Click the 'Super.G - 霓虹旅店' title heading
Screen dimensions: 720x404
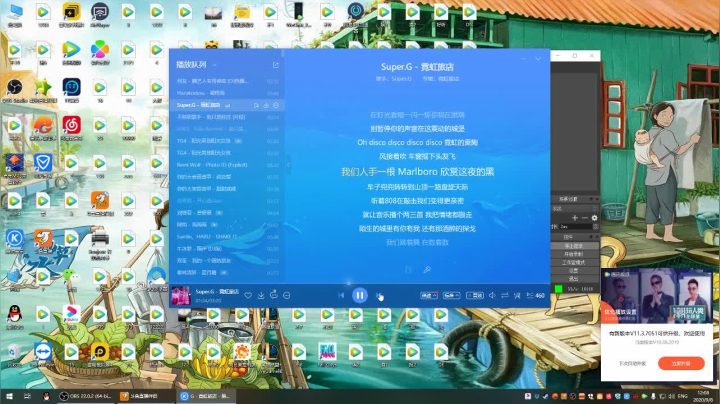click(x=417, y=67)
